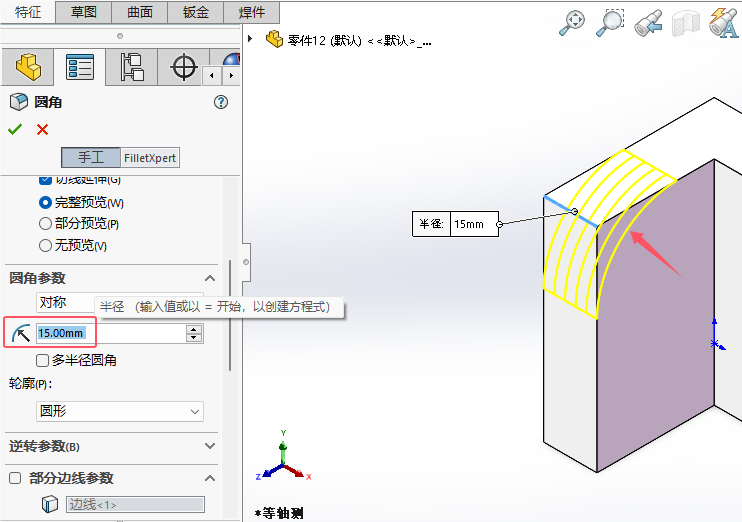Open fillet help question mark icon
Screen dimensions: 742x522
coord(221,102)
